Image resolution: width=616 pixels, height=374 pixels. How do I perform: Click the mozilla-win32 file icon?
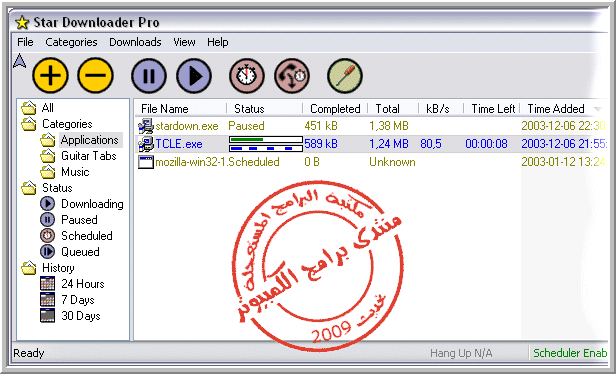click(x=146, y=162)
